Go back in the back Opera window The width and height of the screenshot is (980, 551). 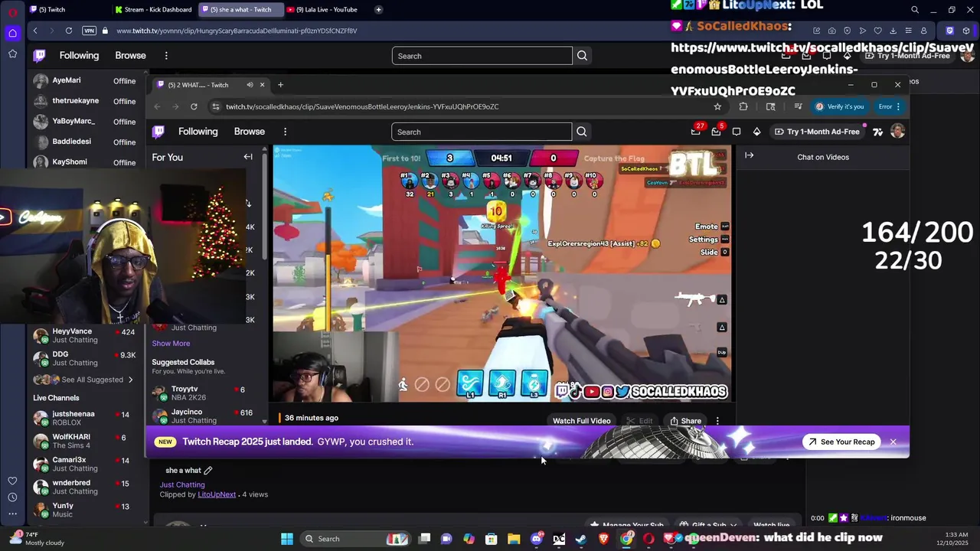[35, 31]
